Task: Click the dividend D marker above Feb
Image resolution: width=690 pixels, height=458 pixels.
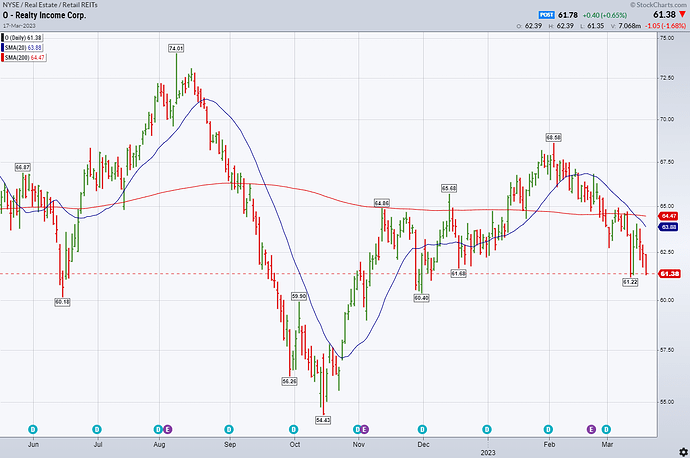Action: point(548,429)
